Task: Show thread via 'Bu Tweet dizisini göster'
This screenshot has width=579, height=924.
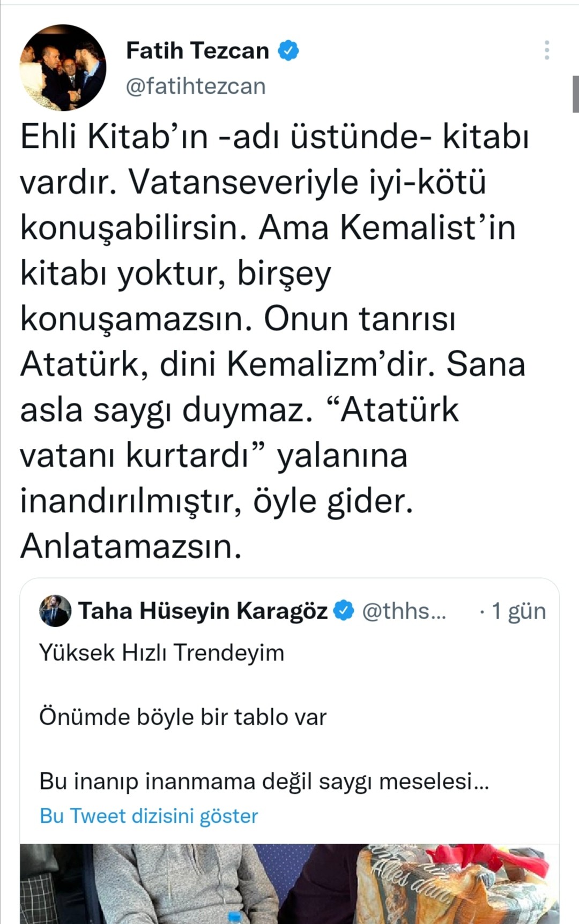Action: pos(149,816)
